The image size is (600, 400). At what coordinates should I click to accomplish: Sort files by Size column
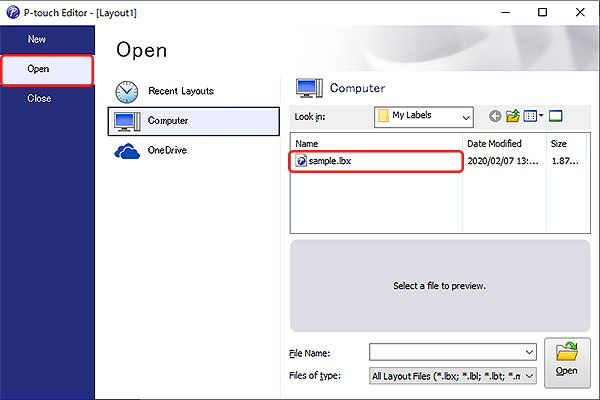[566, 144]
